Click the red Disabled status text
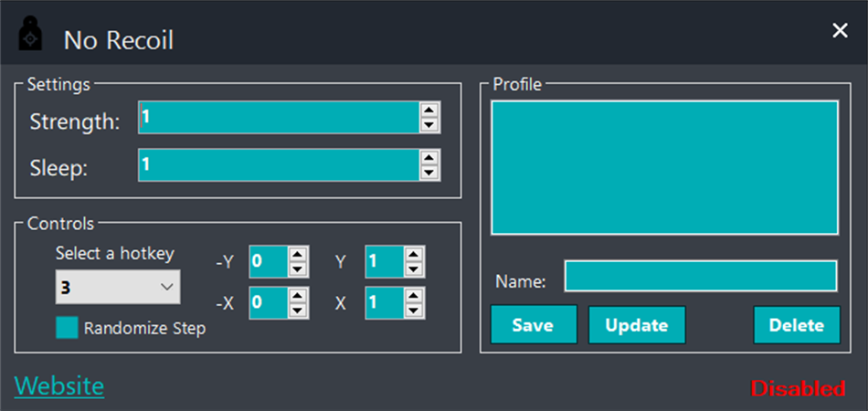The width and height of the screenshot is (868, 411). (799, 388)
